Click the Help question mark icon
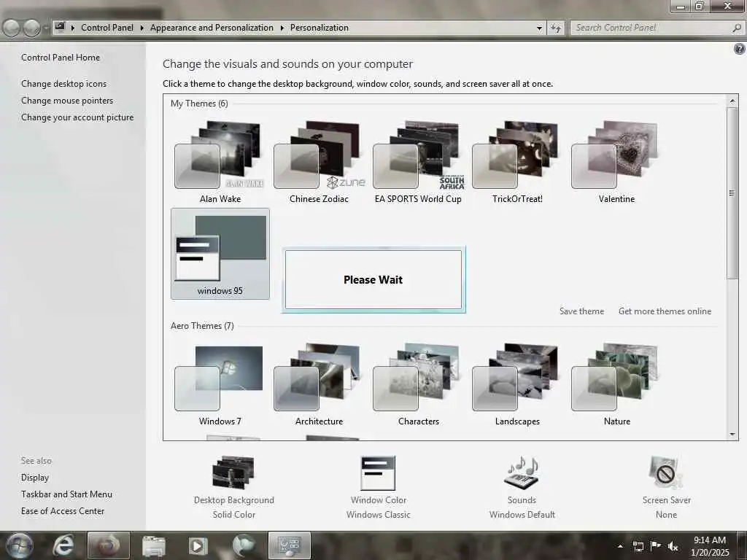The image size is (747, 560). tap(740, 49)
